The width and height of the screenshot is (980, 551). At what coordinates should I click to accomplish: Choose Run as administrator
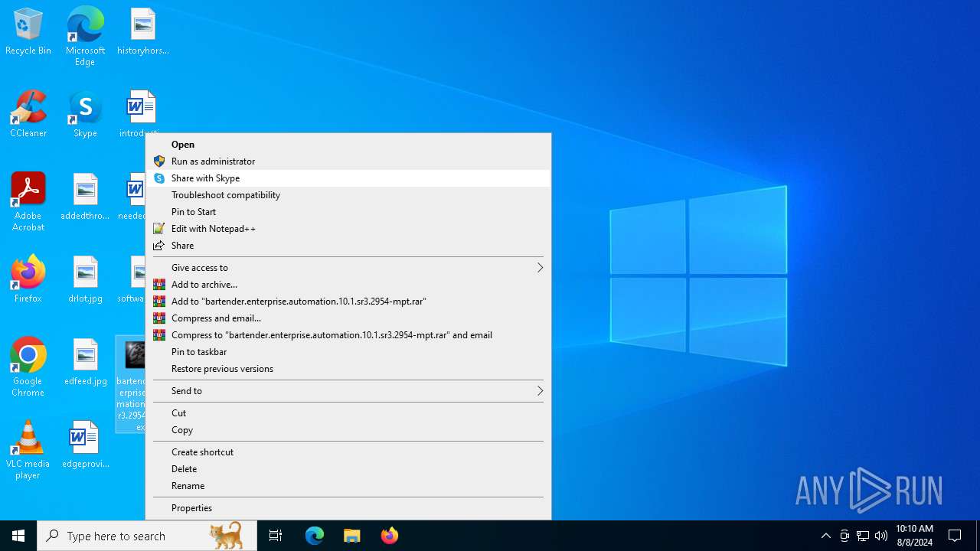[348, 161]
